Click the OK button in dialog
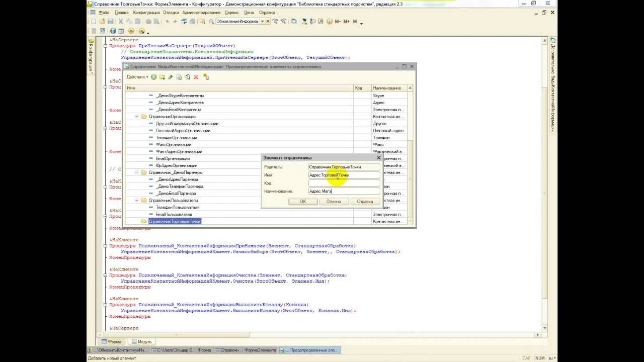Image resolution: width=644 pixels, height=362 pixels. pos(303,202)
